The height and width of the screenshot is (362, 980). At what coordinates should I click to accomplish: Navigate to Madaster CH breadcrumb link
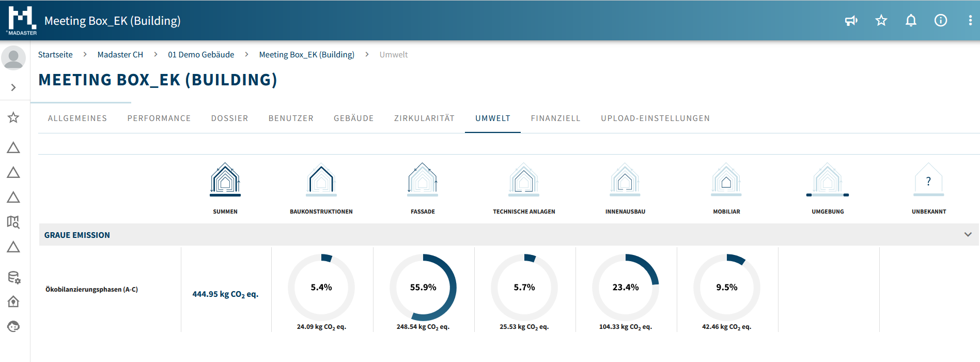(x=120, y=55)
